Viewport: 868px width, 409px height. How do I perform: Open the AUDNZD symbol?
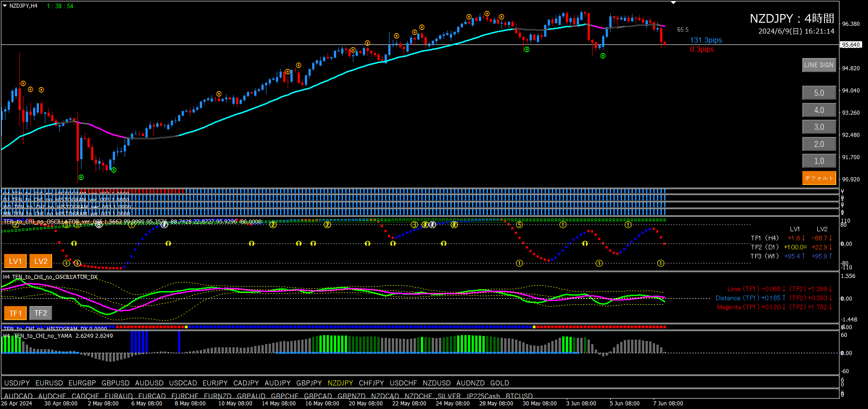pyautogui.click(x=470, y=383)
